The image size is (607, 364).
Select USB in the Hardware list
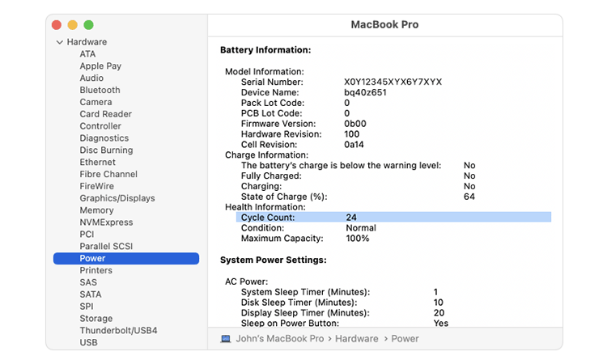click(88, 343)
